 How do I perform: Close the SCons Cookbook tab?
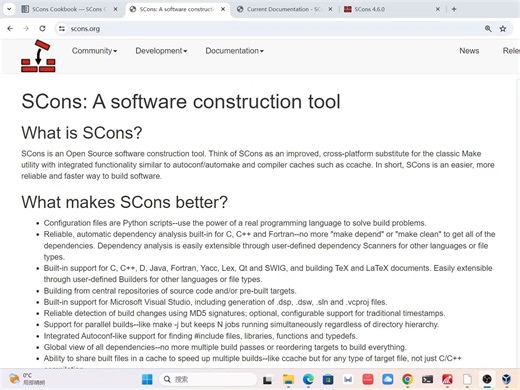pyautogui.click(x=115, y=9)
